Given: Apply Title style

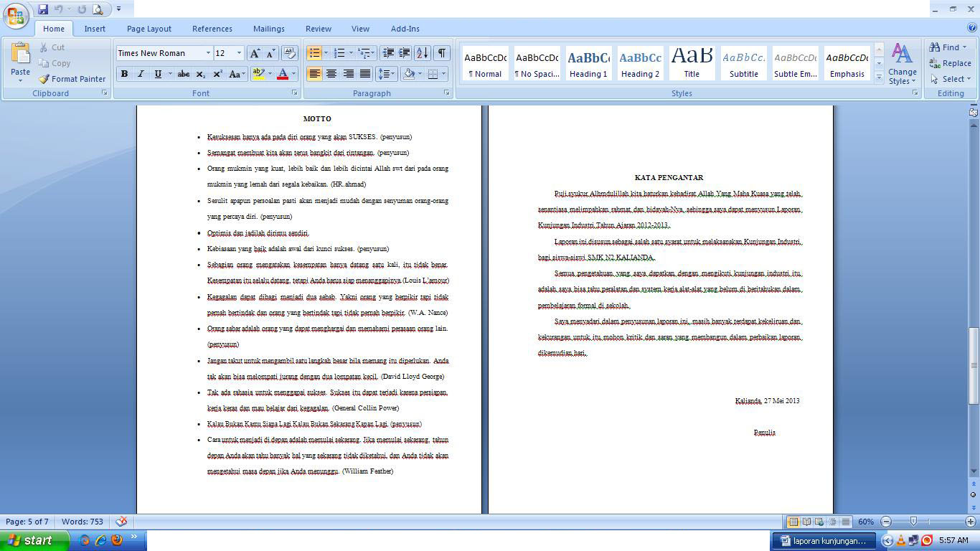Looking at the screenshot, I should tap(692, 63).
